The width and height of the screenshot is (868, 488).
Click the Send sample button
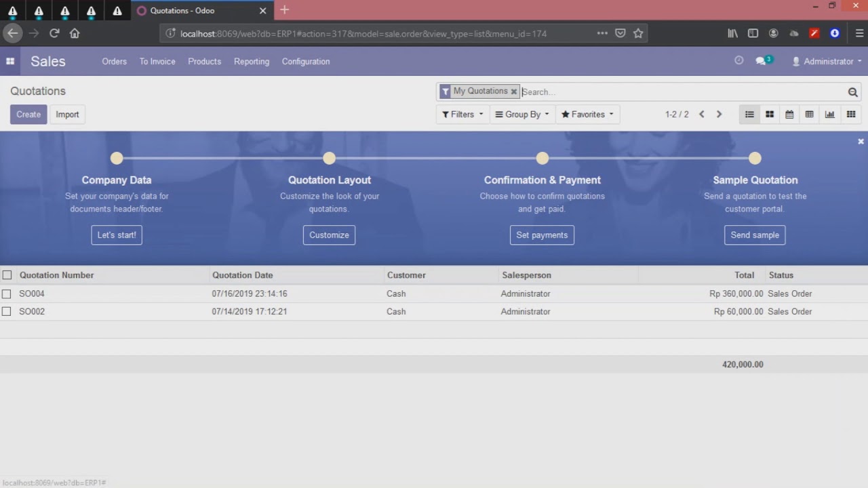click(x=755, y=235)
